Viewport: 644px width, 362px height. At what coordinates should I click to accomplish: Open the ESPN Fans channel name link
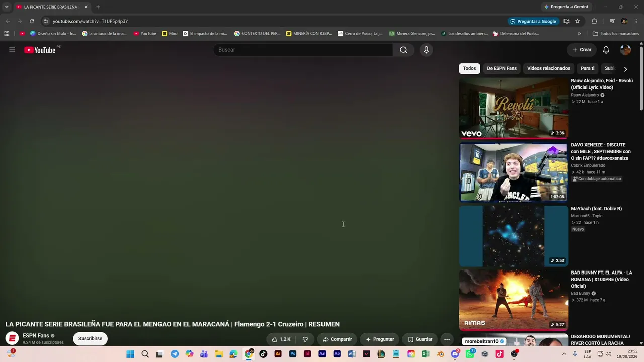(x=36, y=336)
